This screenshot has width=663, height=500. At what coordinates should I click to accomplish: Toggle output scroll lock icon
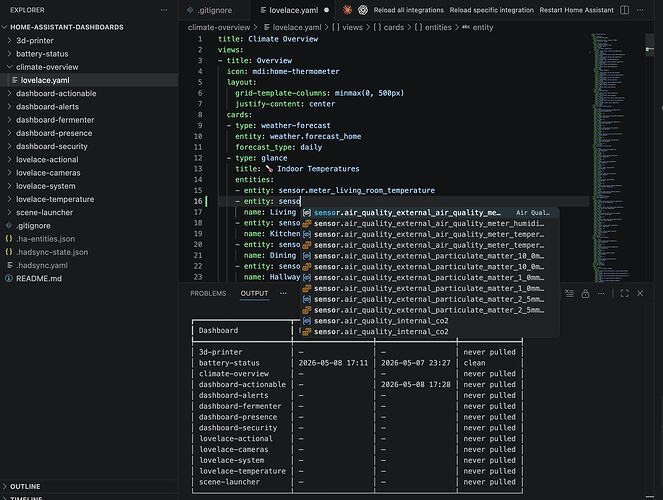coord(585,293)
